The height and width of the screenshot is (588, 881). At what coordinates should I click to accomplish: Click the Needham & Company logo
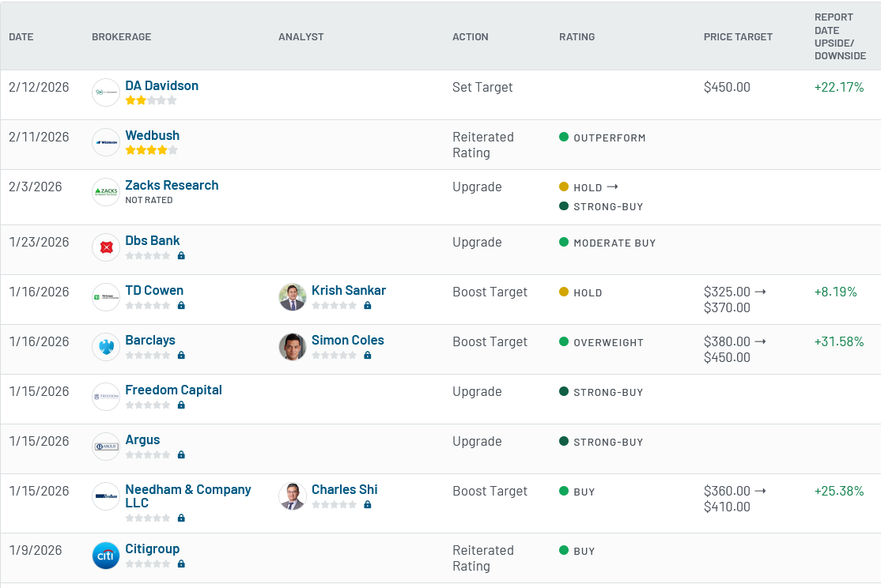pyautogui.click(x=106, y=496)
